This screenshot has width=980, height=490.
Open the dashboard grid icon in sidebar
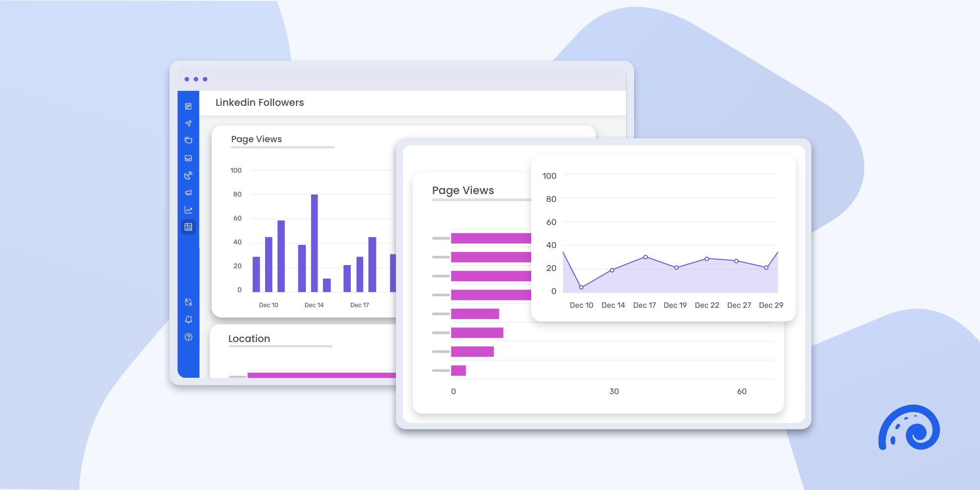pos(189,106)
